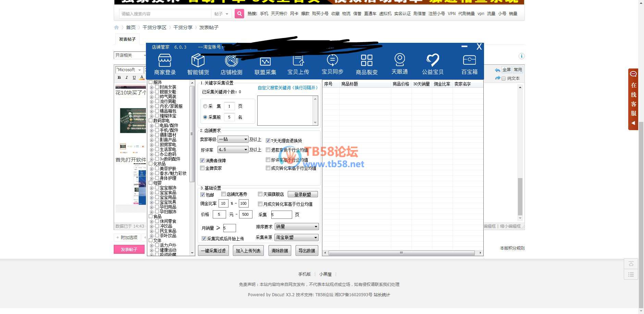This screenshot has height=314, width=644.
Task: Open the 好评率 4.5 dropdown
Action: point(233,150)
